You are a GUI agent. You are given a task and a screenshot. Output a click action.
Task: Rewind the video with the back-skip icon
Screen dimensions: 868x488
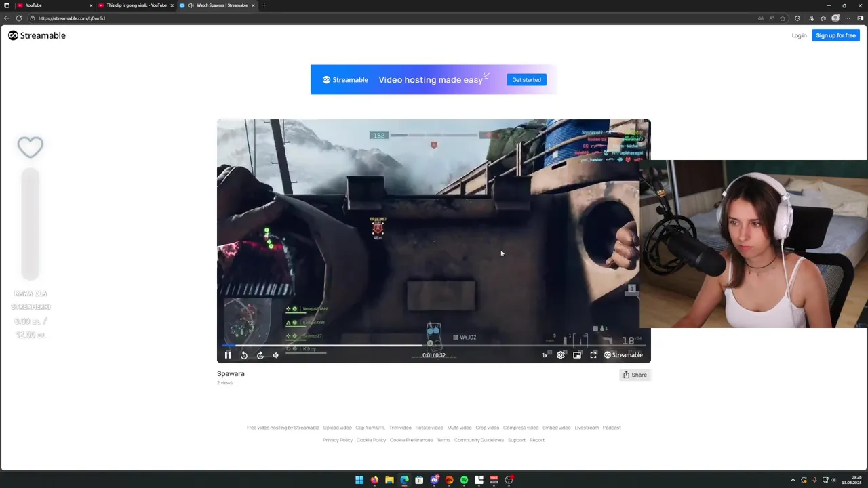[x=244, y=355]
